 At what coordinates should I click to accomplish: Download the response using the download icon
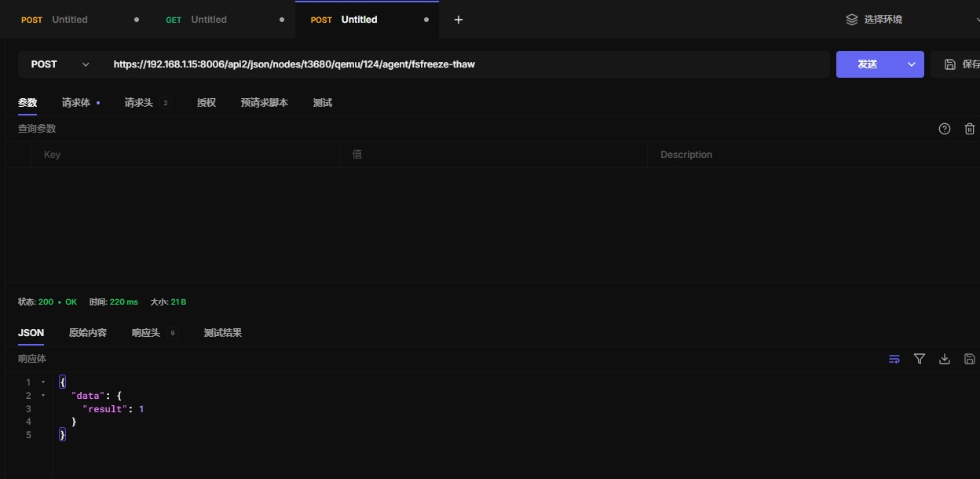pyautogui.click(x=945, y=359)
